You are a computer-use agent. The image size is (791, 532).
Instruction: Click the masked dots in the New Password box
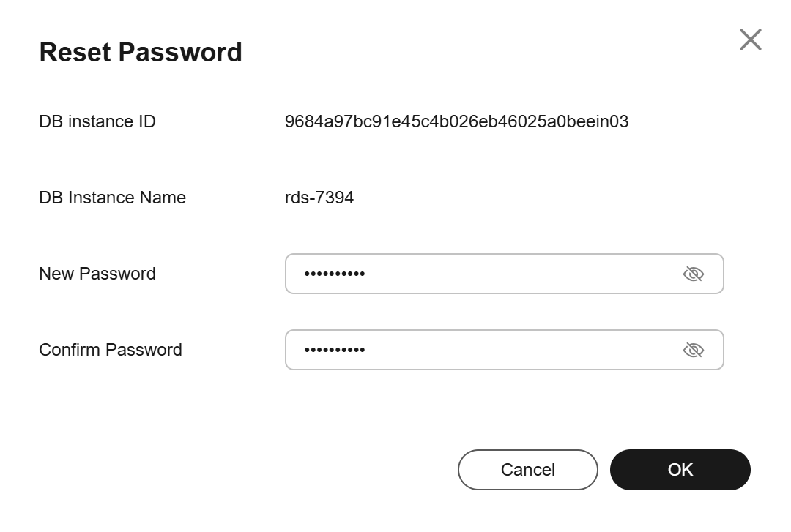click(x=335, y=274)
